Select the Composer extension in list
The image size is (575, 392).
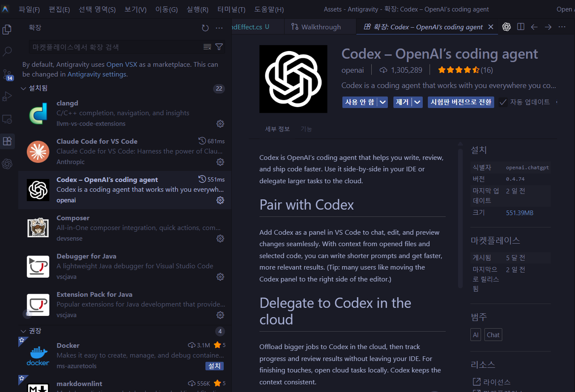point(125,228)
